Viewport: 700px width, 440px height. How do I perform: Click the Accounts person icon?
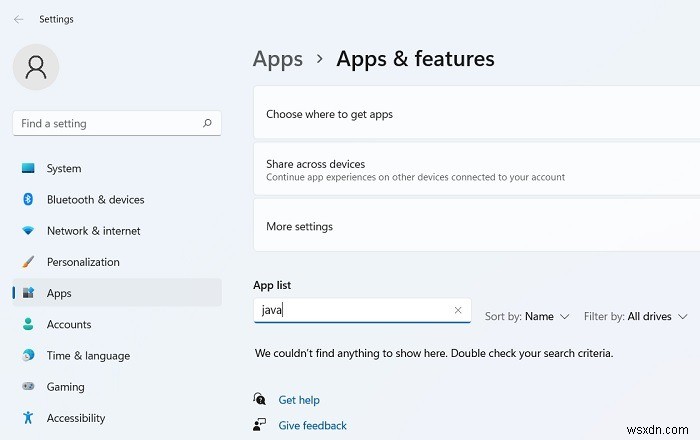[x=28, y=324]
